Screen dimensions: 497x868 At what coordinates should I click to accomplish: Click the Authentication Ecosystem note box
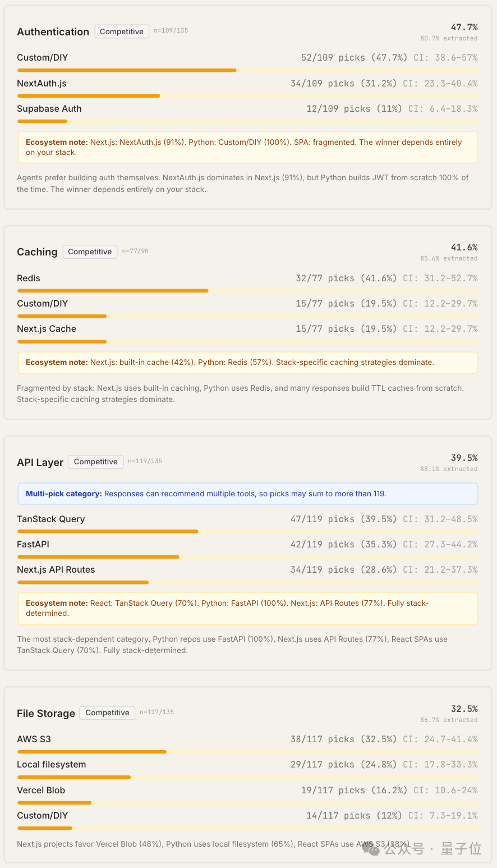click(x=247, y=147)
